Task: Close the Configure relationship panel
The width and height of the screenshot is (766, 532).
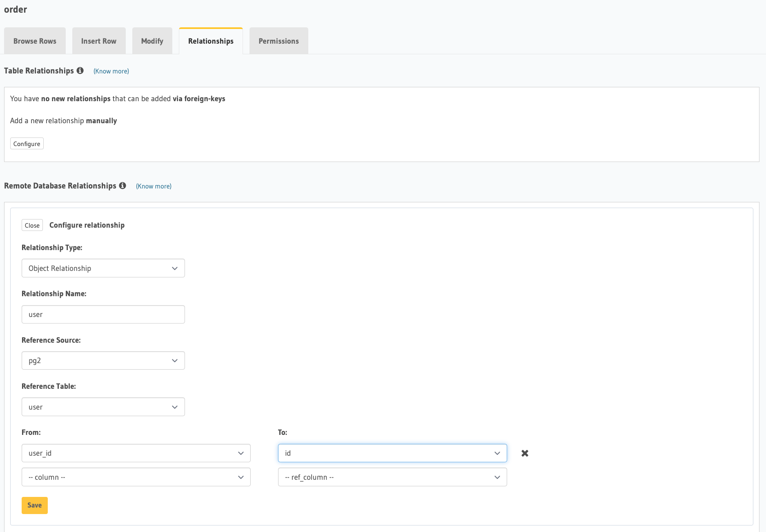Action: (x=32, y=225)
